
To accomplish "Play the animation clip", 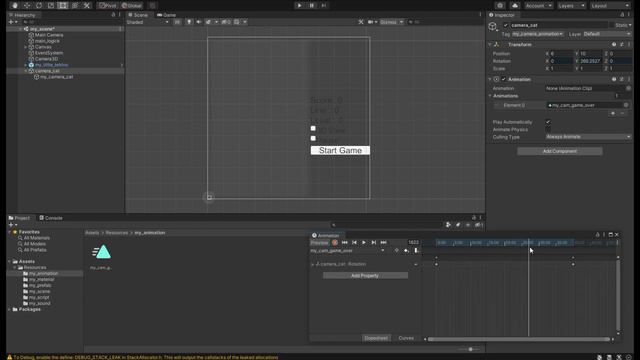I will (x=364, y=242).
